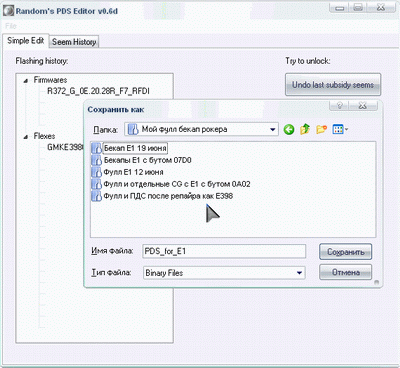Viewport: 400px width, 368px height.
Task: Click folder icon of Бекапы E1 с бутом 07D0
Action: pyautogui.click(x=96, y=160)
